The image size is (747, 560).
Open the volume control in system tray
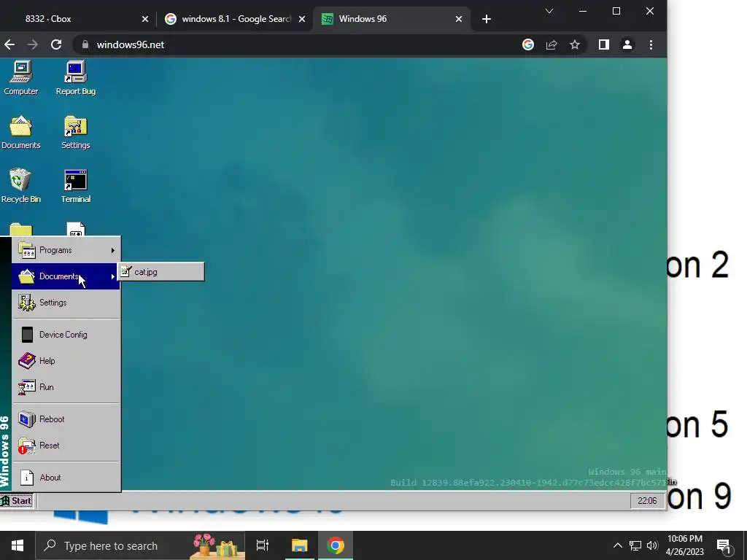[651, 545]
